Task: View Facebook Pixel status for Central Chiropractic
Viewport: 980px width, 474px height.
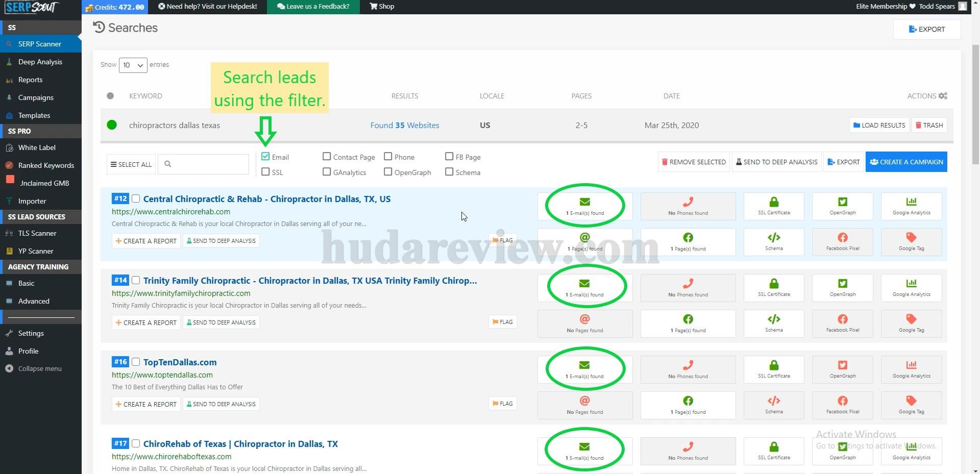Action: pos(842,242)
